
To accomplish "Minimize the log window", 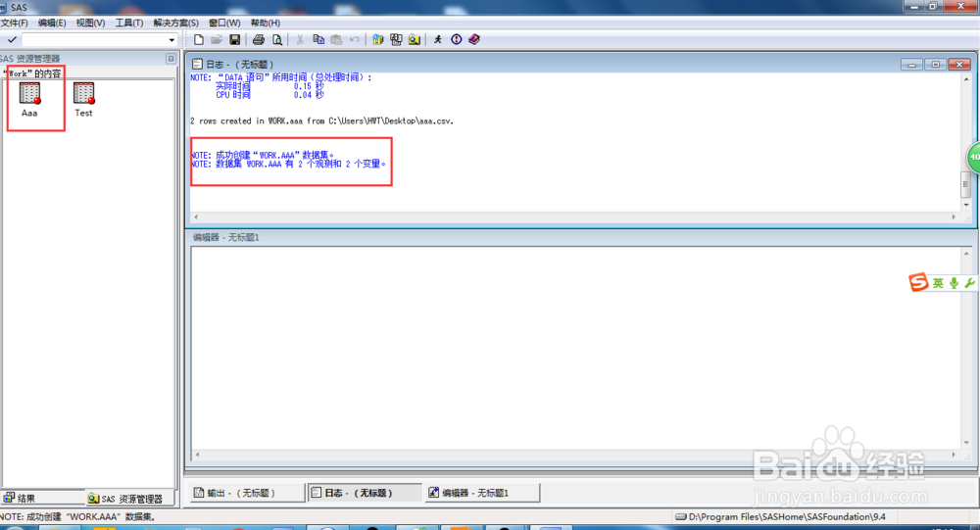I will (911, 65).
